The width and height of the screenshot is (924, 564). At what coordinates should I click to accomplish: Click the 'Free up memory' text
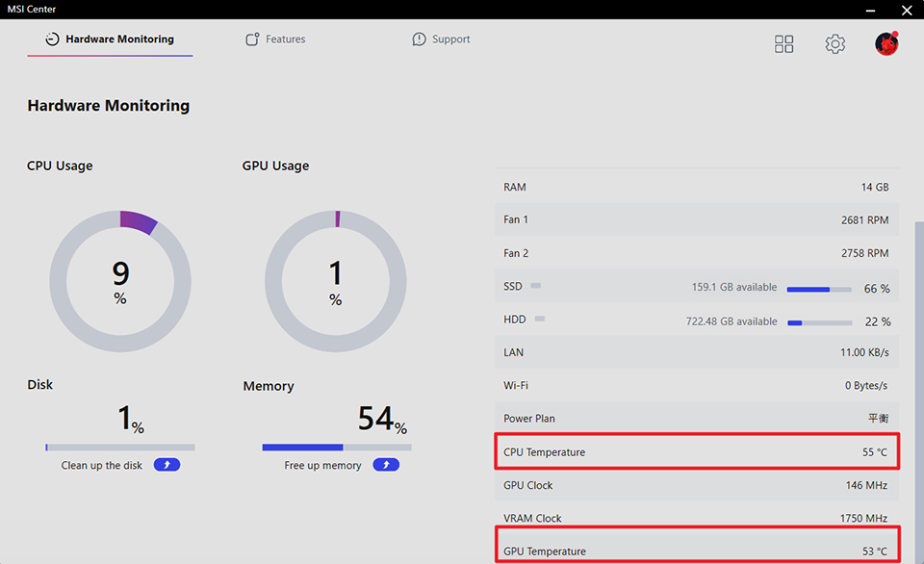(x=322, y=466)
